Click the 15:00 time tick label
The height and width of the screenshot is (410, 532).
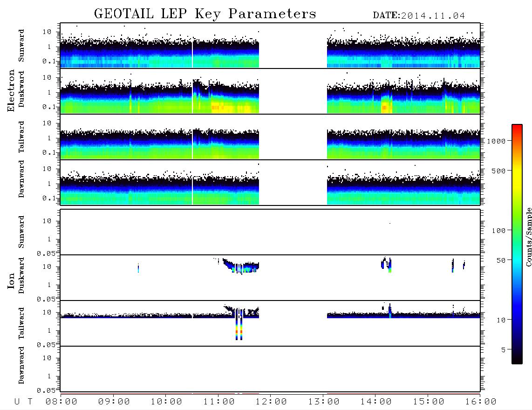tap(429, 402)
